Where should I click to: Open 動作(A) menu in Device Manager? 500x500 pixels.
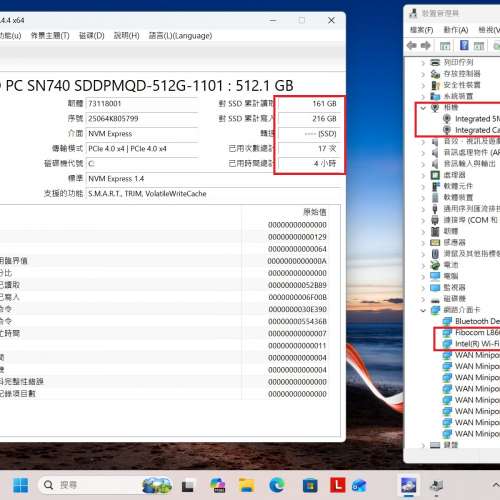coord(455,30)
